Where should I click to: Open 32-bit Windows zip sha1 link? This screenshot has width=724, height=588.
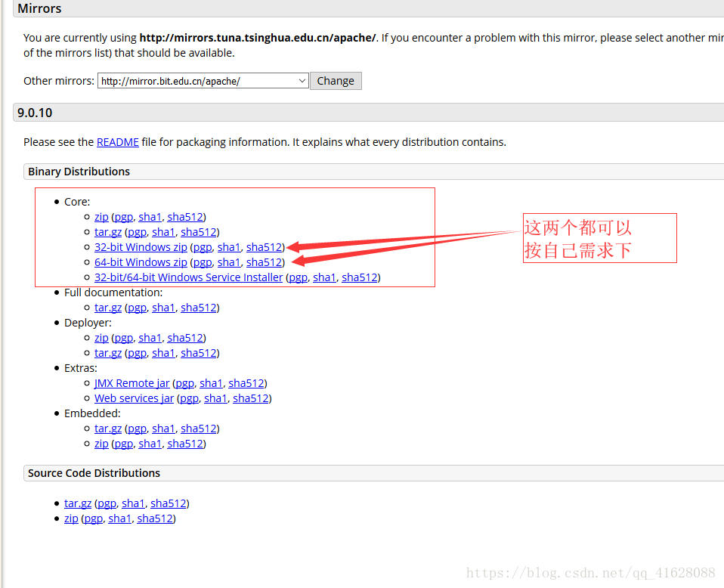tap(229, 247)
